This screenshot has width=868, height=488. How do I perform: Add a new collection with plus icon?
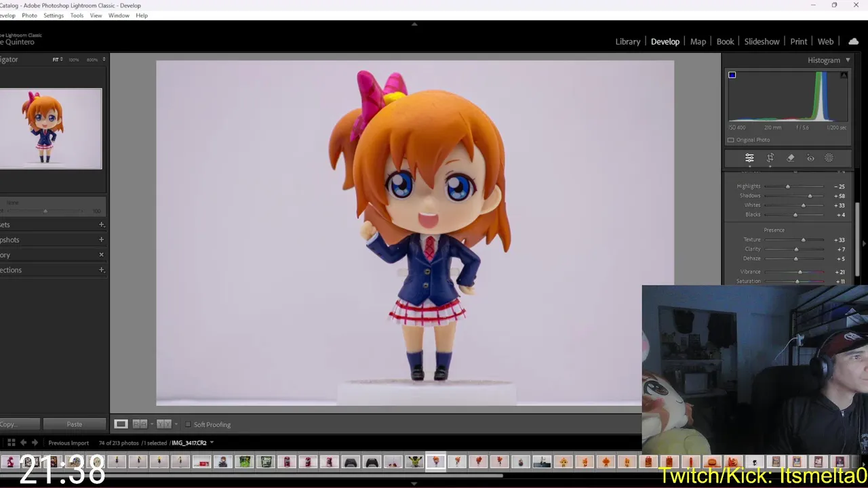click(x=101, y=270)
